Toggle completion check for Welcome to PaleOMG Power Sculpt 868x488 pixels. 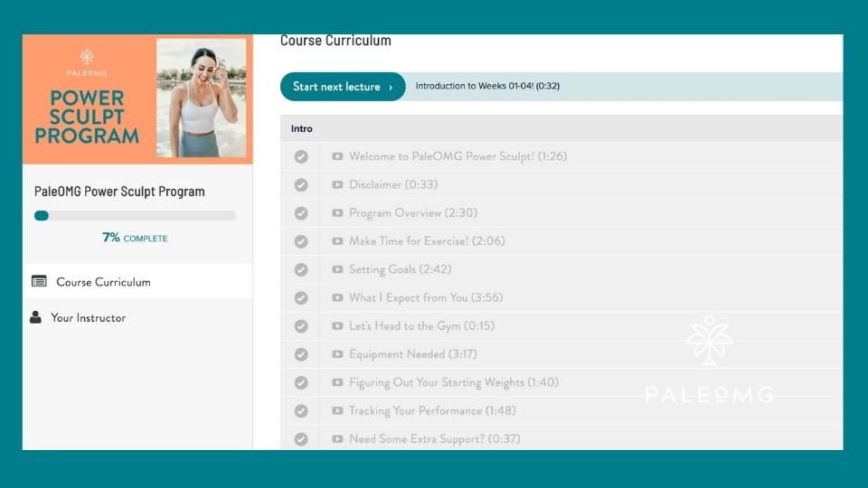click(301, 156)
